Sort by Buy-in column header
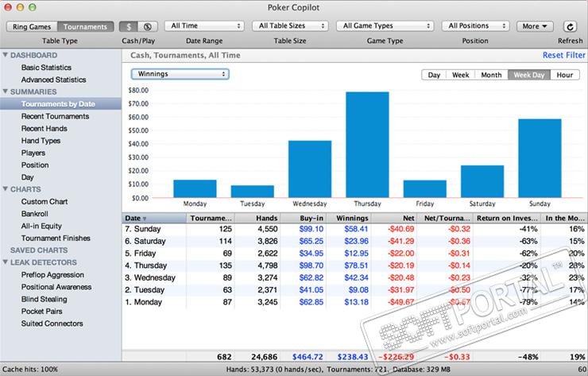This screenshot has height=376, width=588. [304, 218]
